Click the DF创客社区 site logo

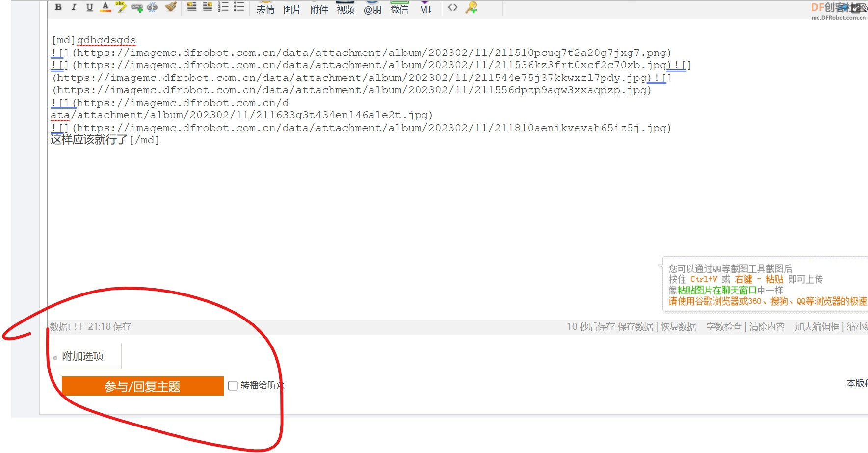click(x=839, y=10)
